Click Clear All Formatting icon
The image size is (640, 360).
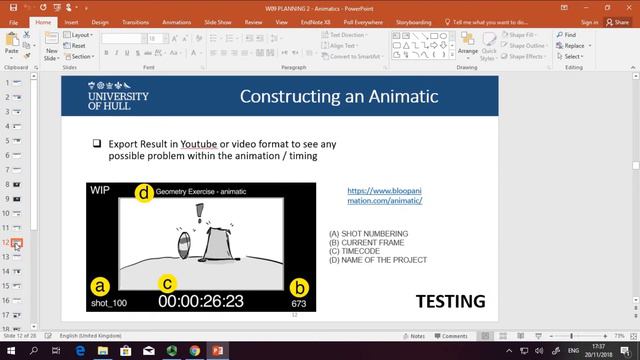pyautogui.click(x=199, y=39)
